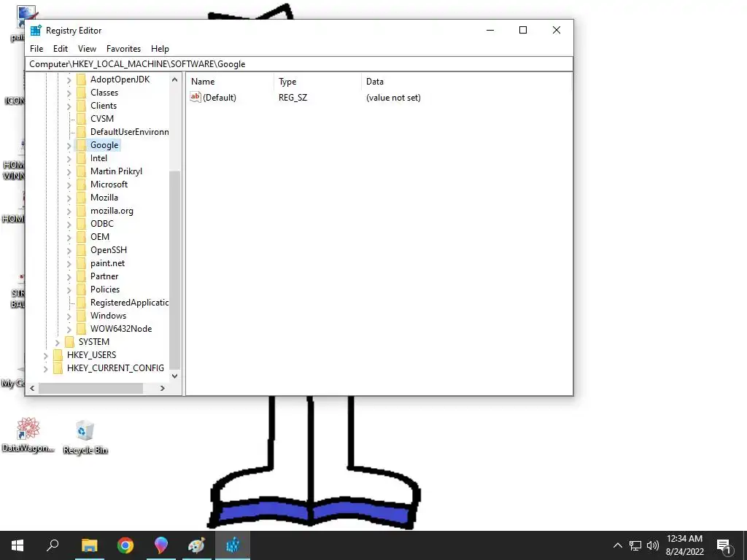This screenshot has height=560, width=747.
Task: Open the Windows Start menu
Action: click(18, 545)
